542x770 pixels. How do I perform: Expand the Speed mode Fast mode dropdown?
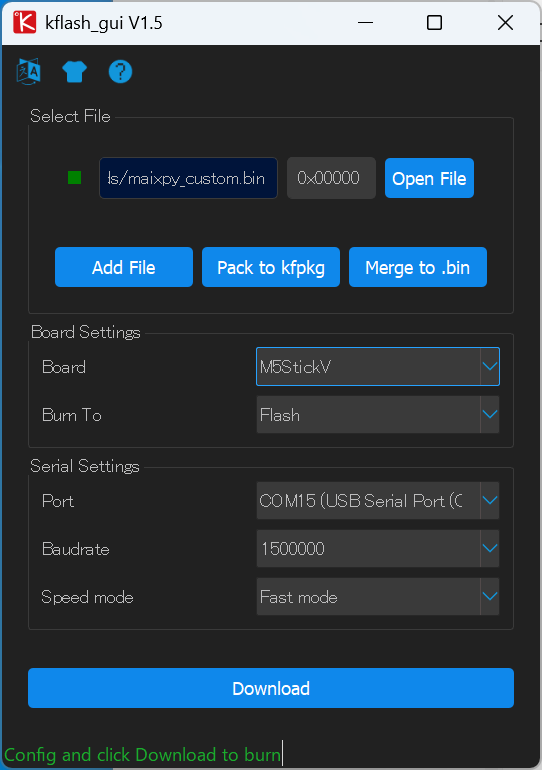tap(378, 597)
